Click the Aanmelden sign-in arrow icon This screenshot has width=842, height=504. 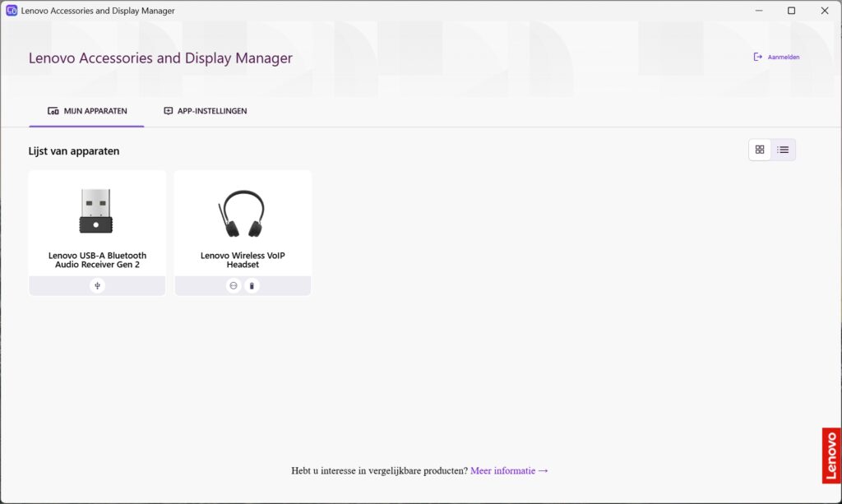[757, 57]
